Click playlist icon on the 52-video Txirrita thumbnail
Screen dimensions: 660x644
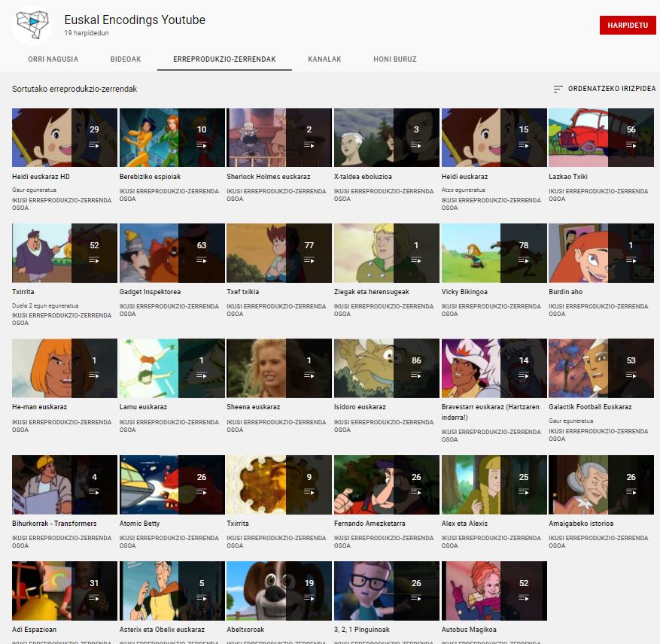(x=94, y=260)
